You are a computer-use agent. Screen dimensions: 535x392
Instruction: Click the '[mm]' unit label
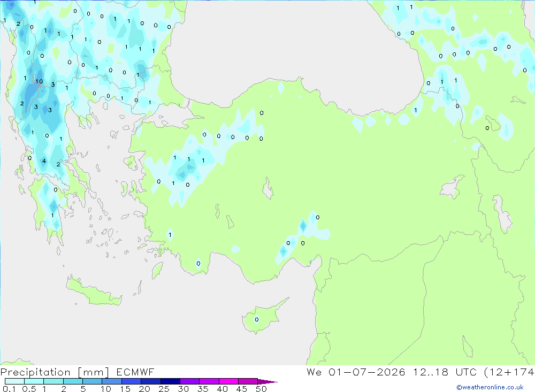93,372
